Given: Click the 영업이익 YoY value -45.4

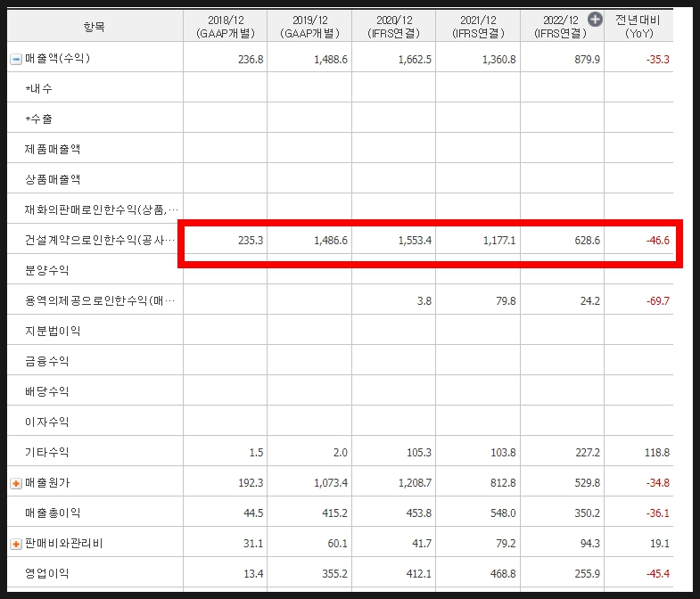Looking at the screenshot, I should pos(657,574).
